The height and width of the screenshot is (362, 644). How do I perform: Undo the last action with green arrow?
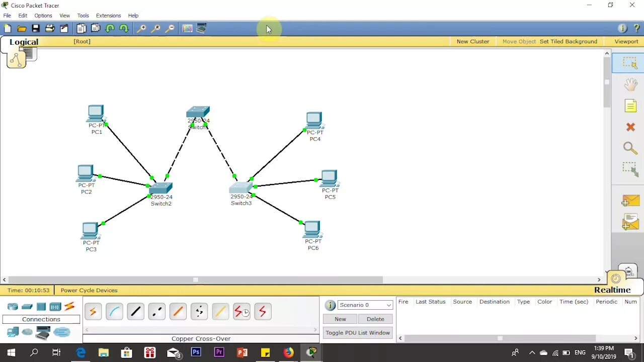pos(110,29)
